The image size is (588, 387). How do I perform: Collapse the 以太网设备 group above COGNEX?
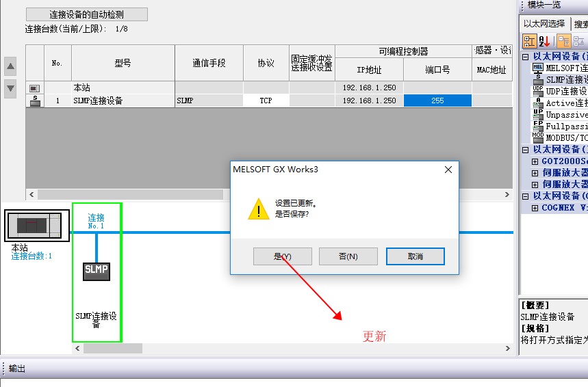pyautogui.click(x=526, y=196)
